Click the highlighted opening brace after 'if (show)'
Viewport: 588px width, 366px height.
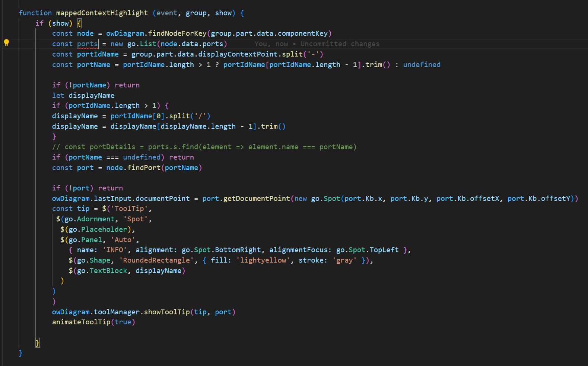pos(79,23)
